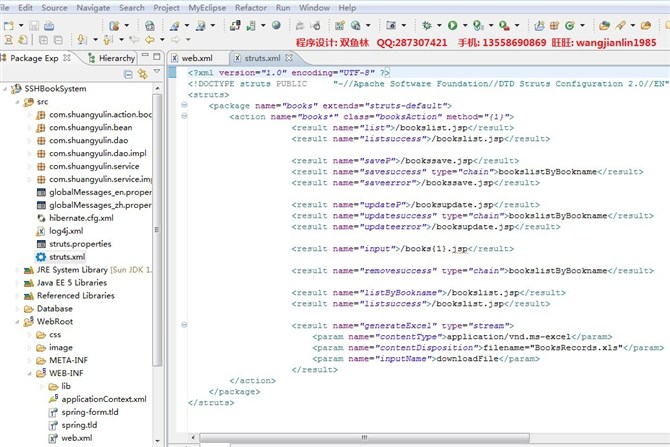Click the New Java Class green C icon
The height and width of the screenshot is (447, 670).
[570, 26]
